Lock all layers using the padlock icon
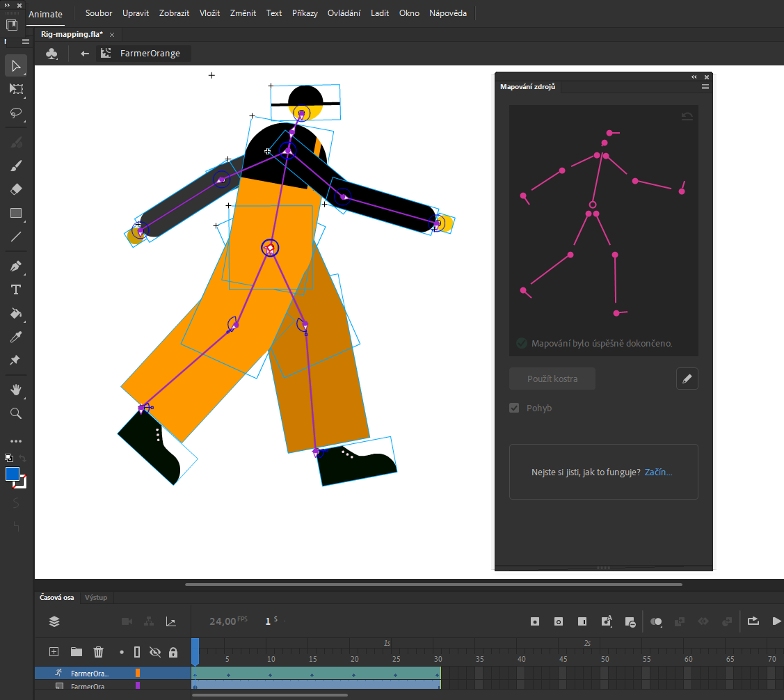Screen dimensions: 784x700 coord(175,652)
